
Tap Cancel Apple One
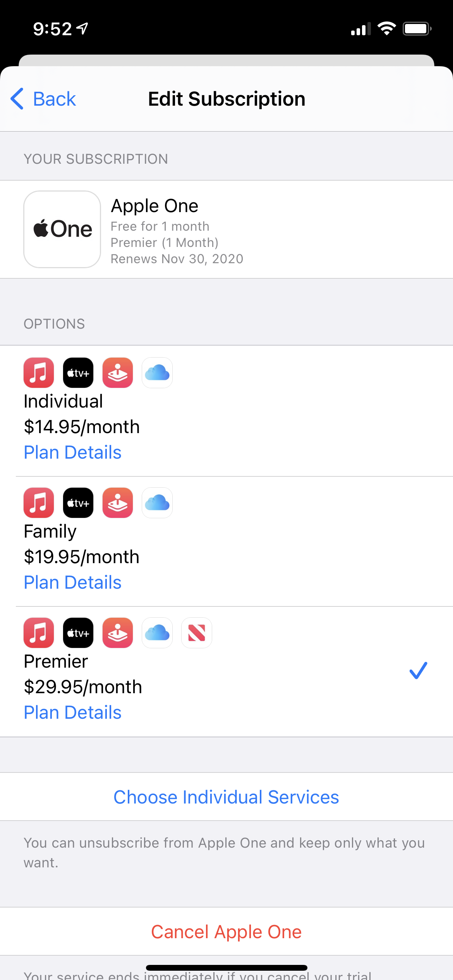point(226,932)
